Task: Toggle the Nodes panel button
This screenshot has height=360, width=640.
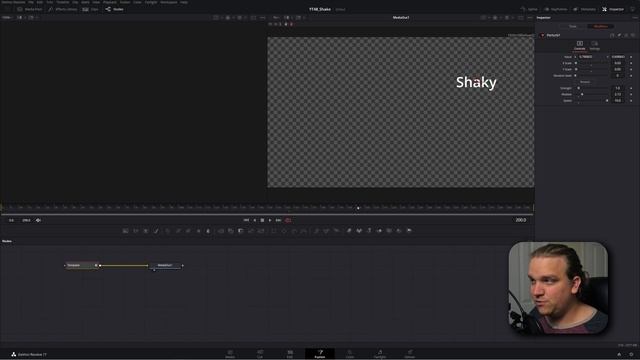Action: [115, 9]
